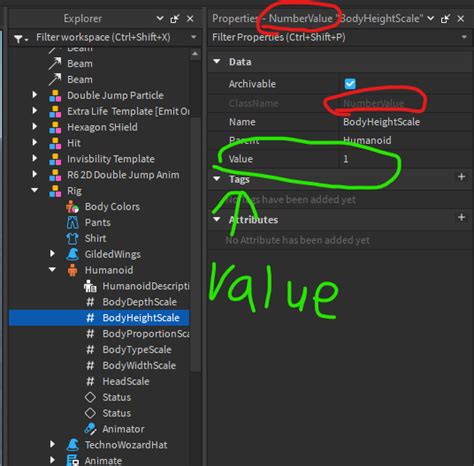Screen dimensions: 474x466
Task: Click the Body Colors icon under Rig
Action: [x=72, y=207]
